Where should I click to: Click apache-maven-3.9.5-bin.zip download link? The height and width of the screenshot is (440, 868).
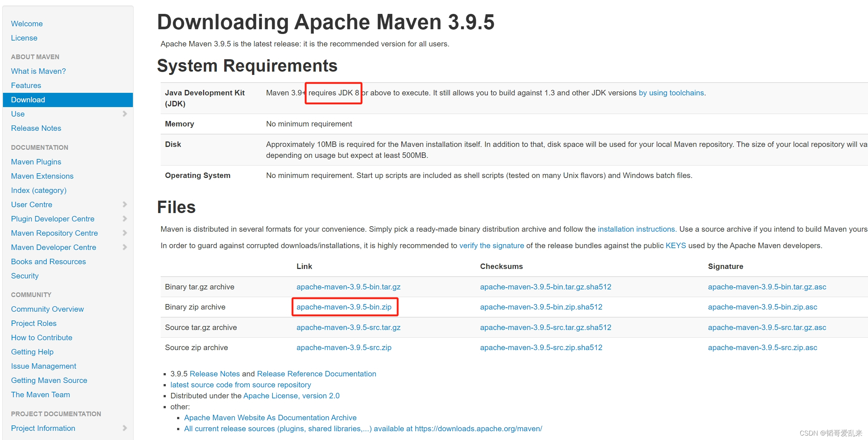[x=344, y=306]
